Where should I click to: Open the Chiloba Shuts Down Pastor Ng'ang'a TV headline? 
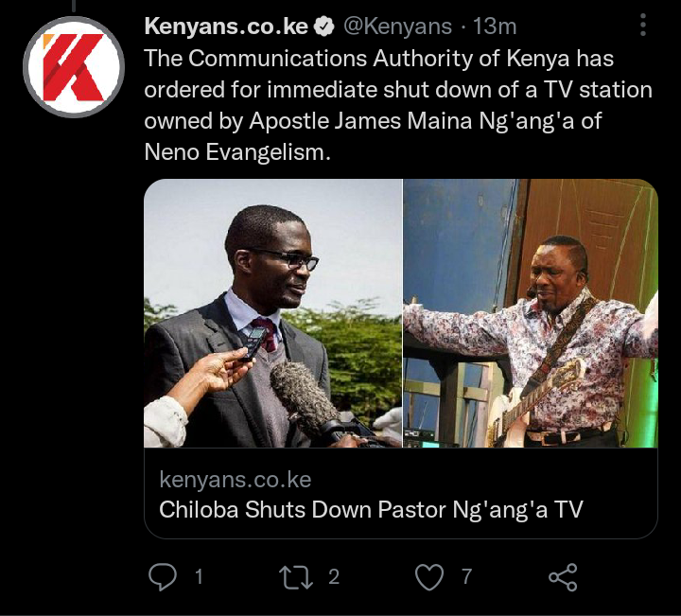pyautogui.click(x=371, y=509)
